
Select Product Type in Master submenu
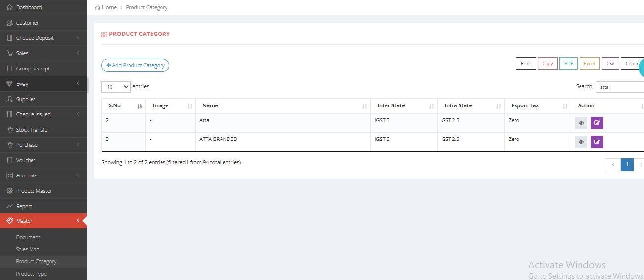(x=31, y=274)
